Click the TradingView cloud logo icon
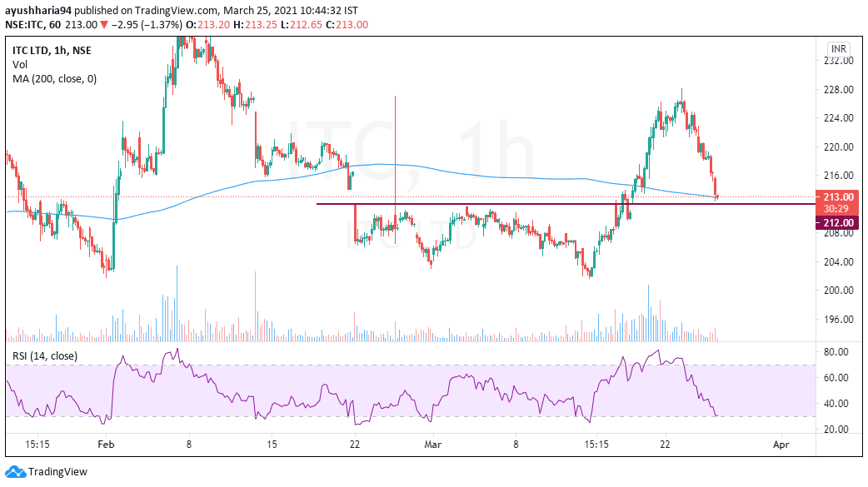The height and width of the screenshot is (487, 868). (16, 472)
